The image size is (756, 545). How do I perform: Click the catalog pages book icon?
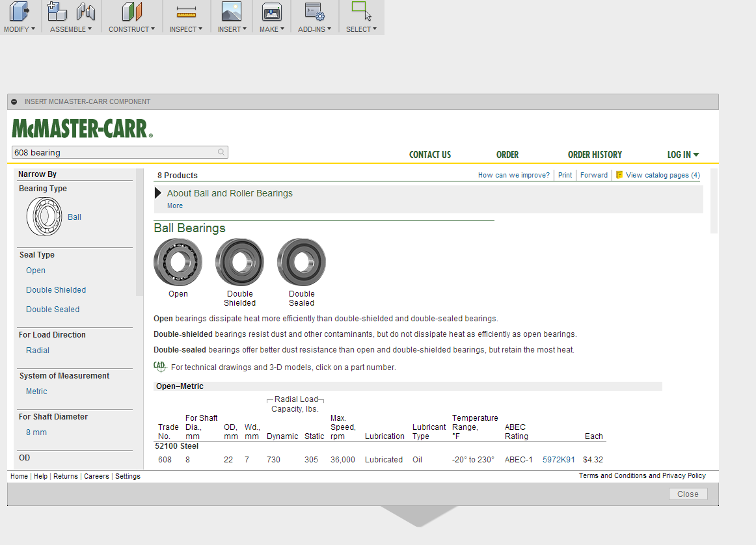(x=619, y=175)
